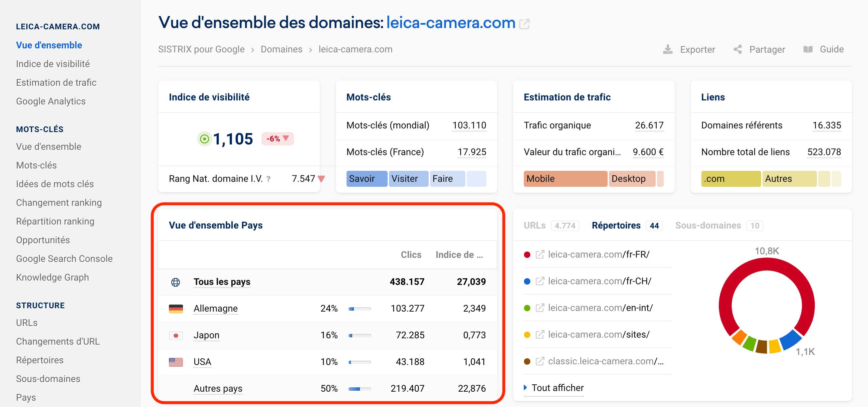Open external link icon for classic.leica-camera.com
The width and height of the screenshot is (868, 407).
coord(540,361)
